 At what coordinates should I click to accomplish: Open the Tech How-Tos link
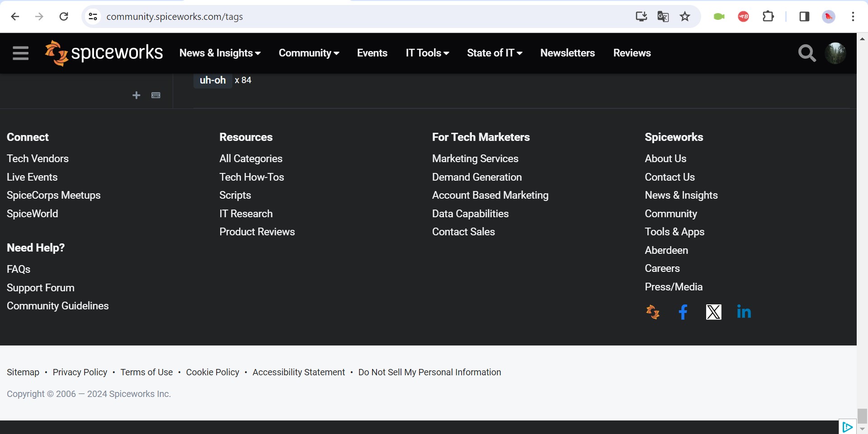click(252, 177)
